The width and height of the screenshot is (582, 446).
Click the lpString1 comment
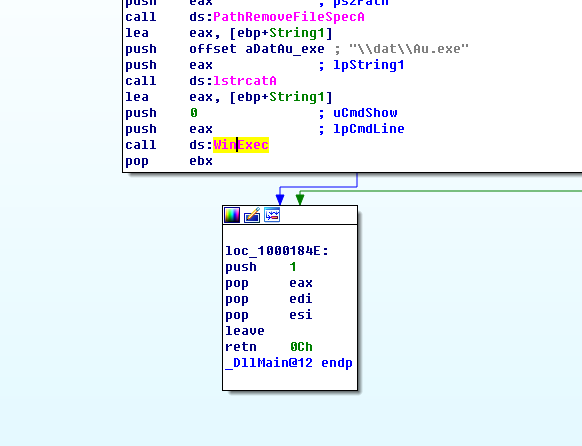click(x=369, y=65)
